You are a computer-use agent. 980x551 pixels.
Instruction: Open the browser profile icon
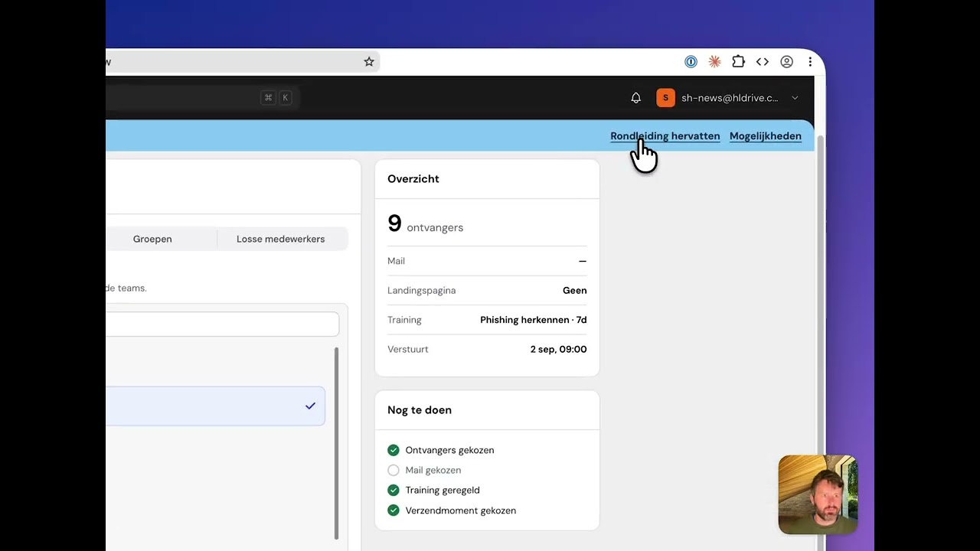pyautogui.click(x=786, y=62)
